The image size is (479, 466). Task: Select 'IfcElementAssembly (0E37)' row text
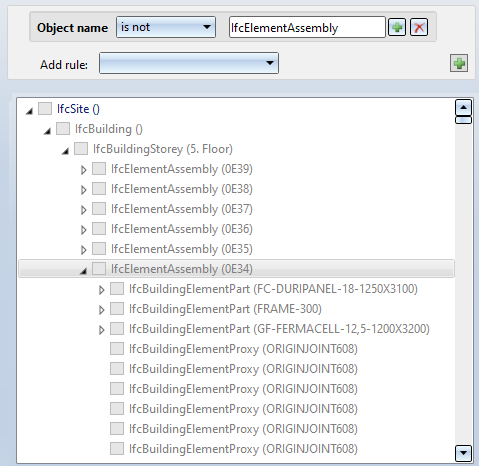pos(182,209)
